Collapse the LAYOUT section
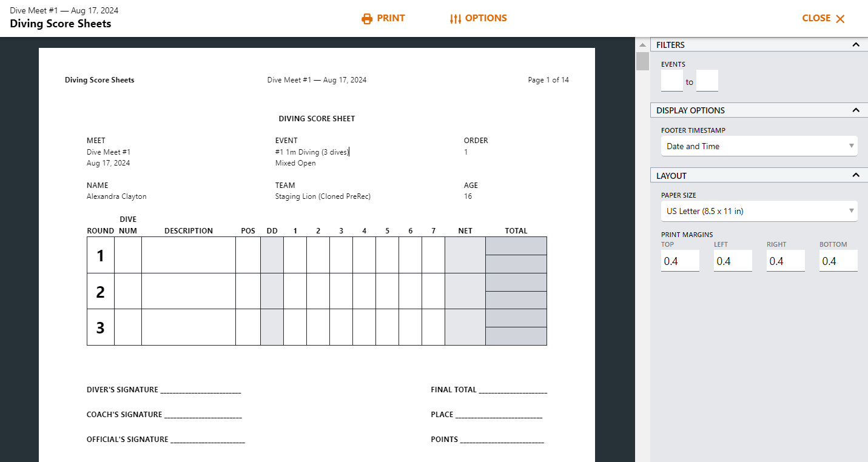This screenshot has height=462, width=868. tap(856, 175)
